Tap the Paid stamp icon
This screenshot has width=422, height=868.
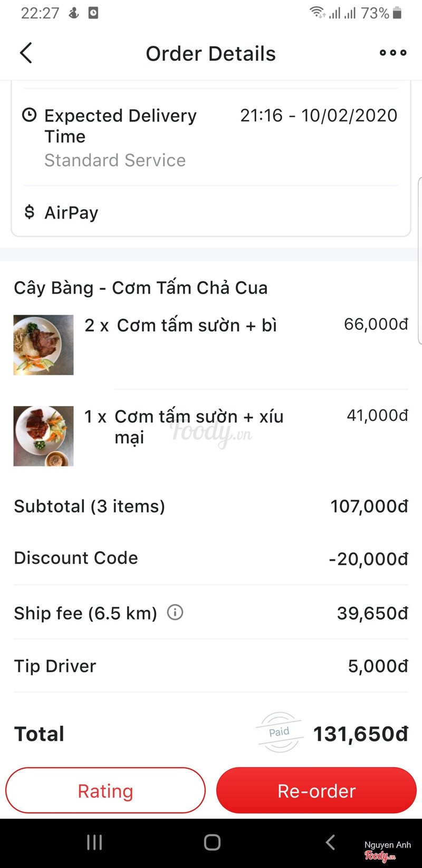(279, 732)
